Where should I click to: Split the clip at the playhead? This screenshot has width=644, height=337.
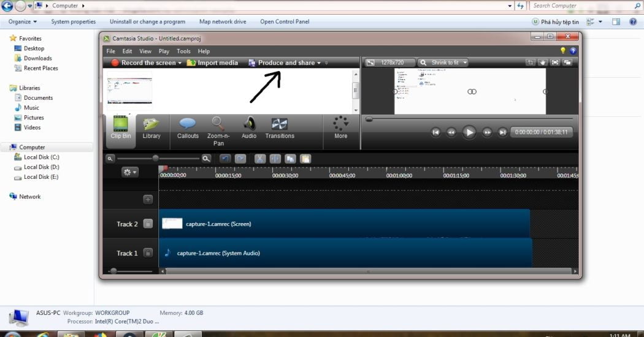(275, 159)
